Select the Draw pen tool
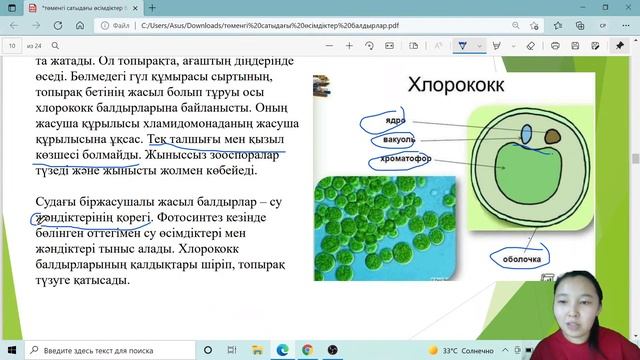 coord(463,46)
